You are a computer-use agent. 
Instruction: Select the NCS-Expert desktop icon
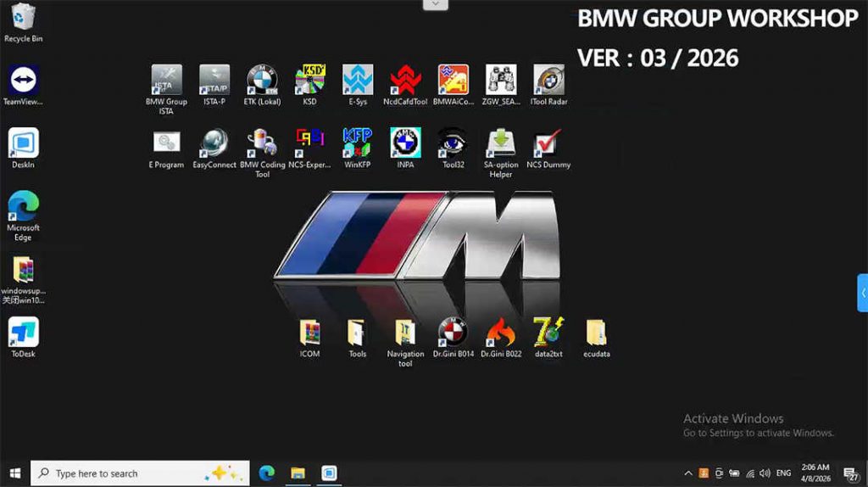coord(309,143)
